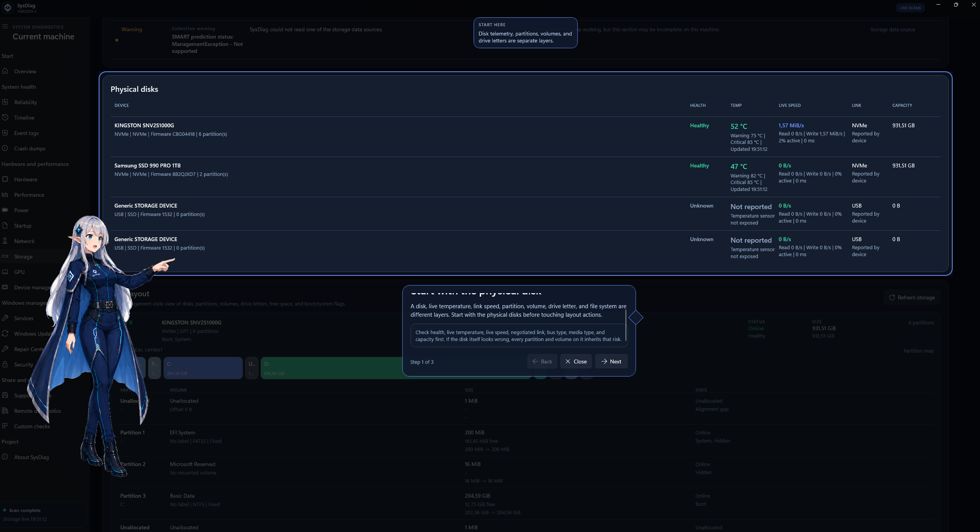Image resolution: width=980 pixels, height=532 pixels.
Task: Click the Storage drive icon
Action: click(x=5, y=256)
